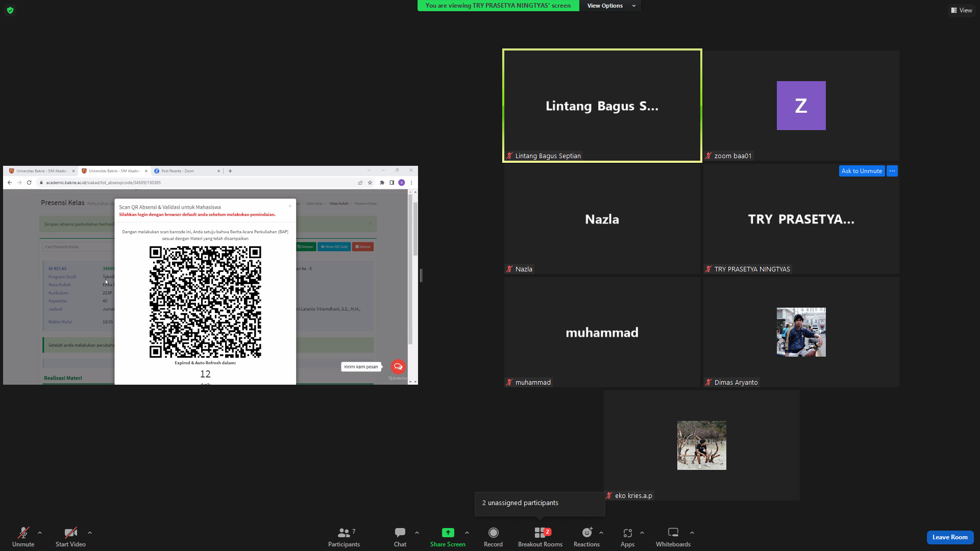980x551 pixels.
Task: Go back in the shared browser
Action: tap(10, 183)
